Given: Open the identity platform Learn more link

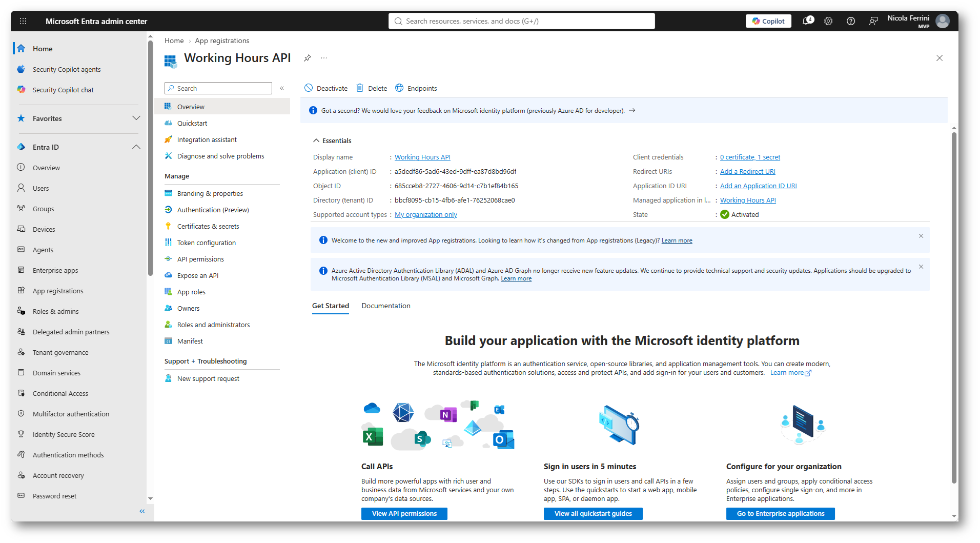Looking at the screenshot, I should coord(791,373).
